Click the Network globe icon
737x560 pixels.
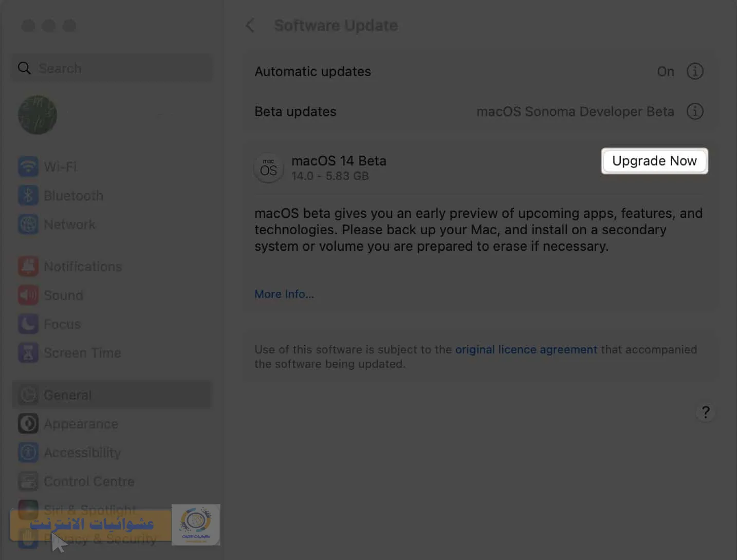coord(28,224)
